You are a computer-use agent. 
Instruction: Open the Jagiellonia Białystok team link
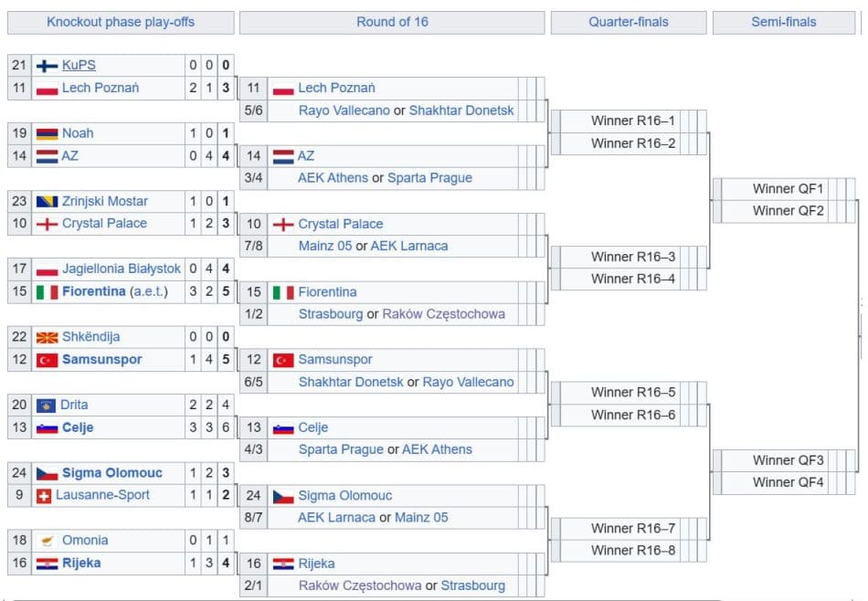[122, 269]
